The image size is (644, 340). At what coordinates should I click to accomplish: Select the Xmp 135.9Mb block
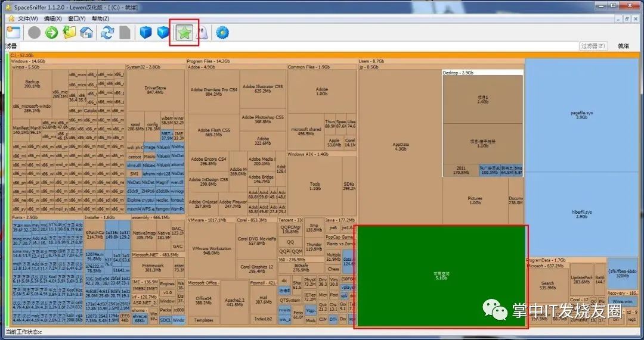point(314,227)
